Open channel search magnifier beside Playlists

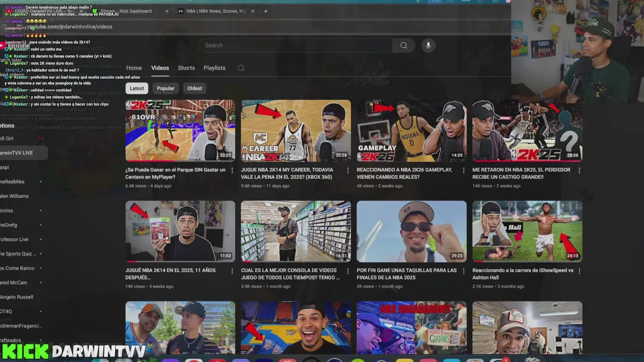241,68
